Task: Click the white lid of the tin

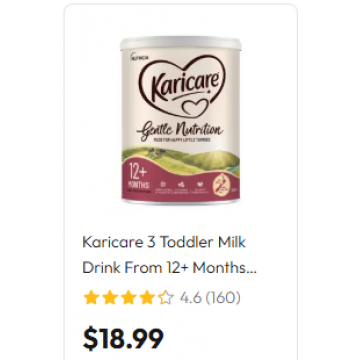Action: coord(181,43)
